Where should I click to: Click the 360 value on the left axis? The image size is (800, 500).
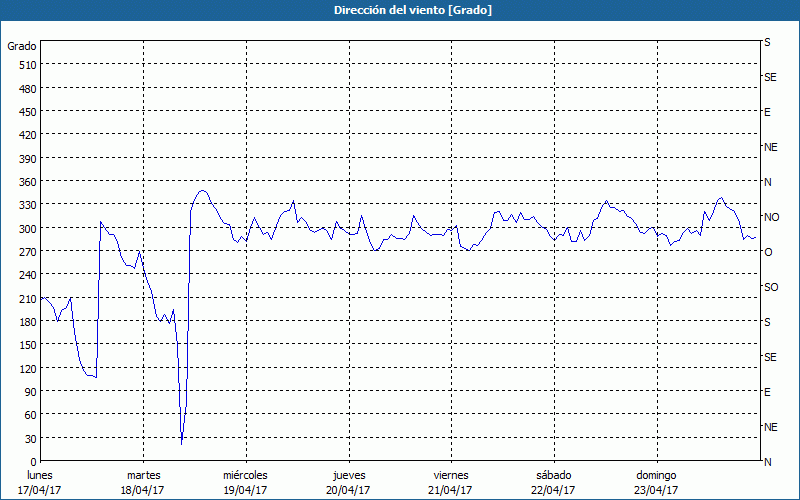click(28, 182)
